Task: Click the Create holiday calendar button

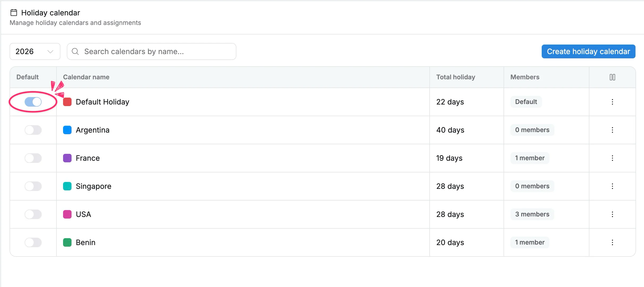Action: [x=588, y=51]
